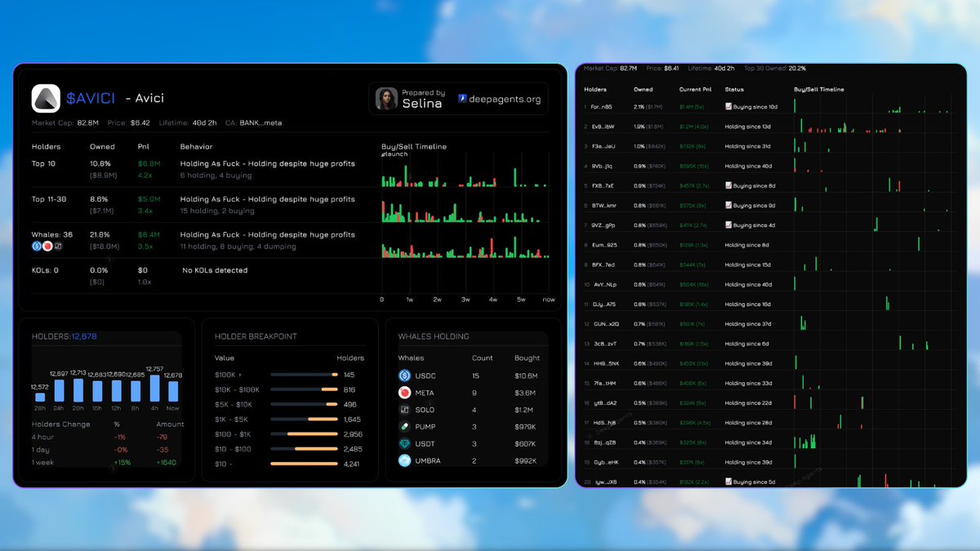The height and width of the screenshot is (551, 980).
Task: Click the small USDC icon under Whales: 36
Action: 37,246
